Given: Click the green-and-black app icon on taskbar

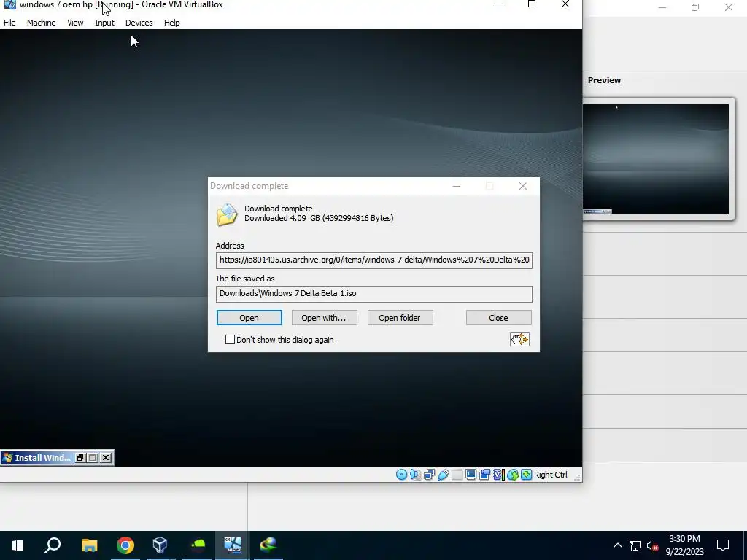Looking at the screenshot, I should [197, 545].
